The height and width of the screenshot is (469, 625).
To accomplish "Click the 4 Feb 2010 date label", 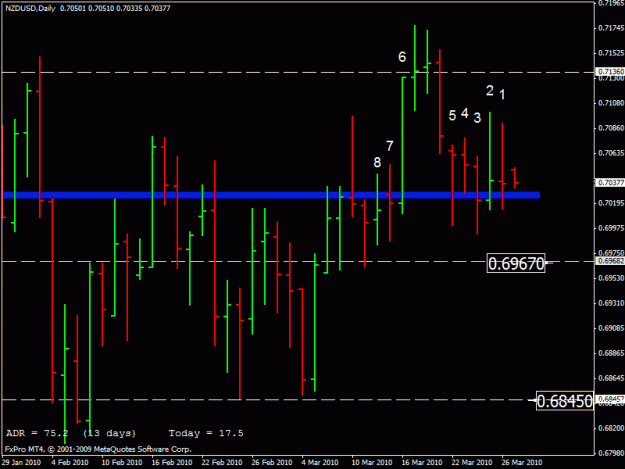I will coord(70,462).
